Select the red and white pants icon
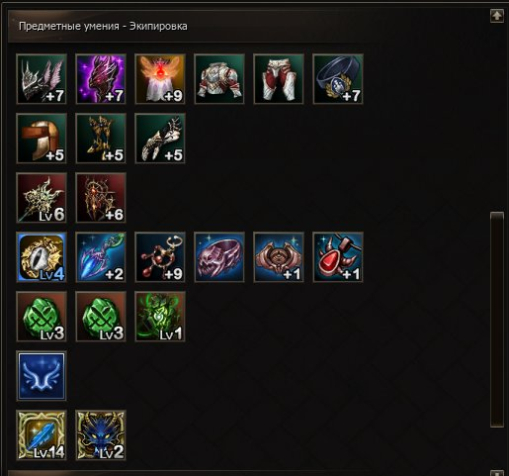The height and width of the screenshot is (476, 509). click(x=279, y=79)
